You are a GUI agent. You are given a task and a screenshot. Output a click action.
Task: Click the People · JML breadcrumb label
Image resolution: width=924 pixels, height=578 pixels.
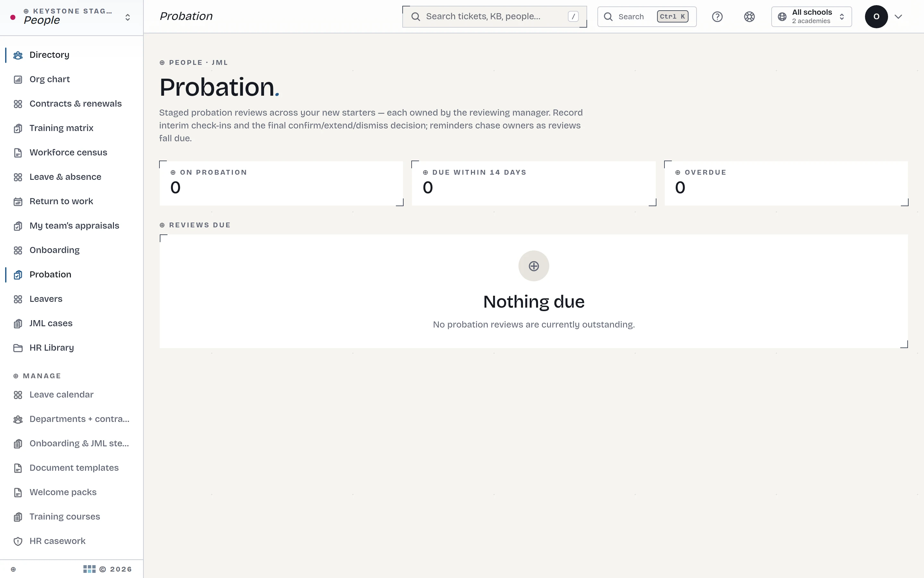[x=193, y=63]
